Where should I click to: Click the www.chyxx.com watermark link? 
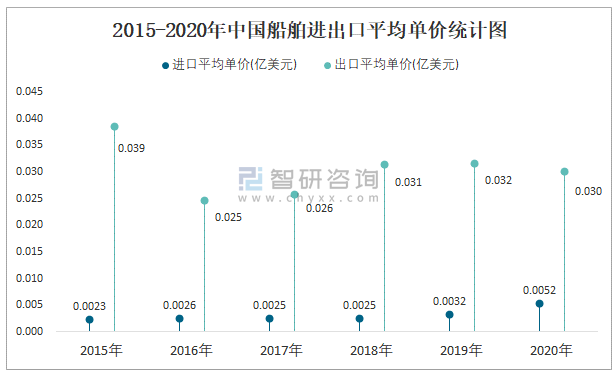(x=308, y=198)
